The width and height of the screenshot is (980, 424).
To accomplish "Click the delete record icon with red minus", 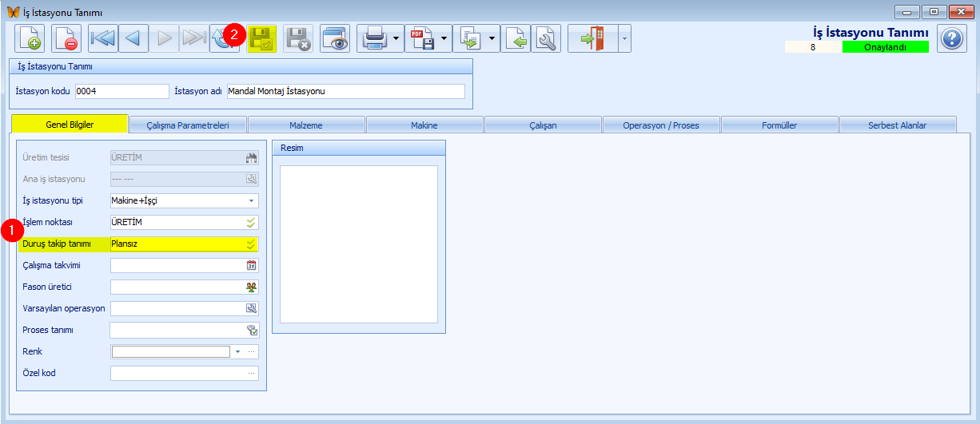I will tap(66, 38).
